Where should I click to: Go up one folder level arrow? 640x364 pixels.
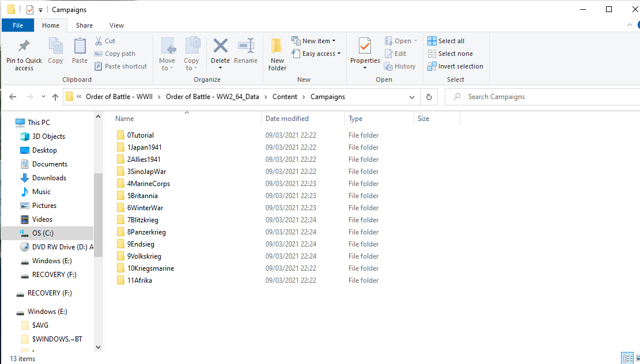(55, 97)
